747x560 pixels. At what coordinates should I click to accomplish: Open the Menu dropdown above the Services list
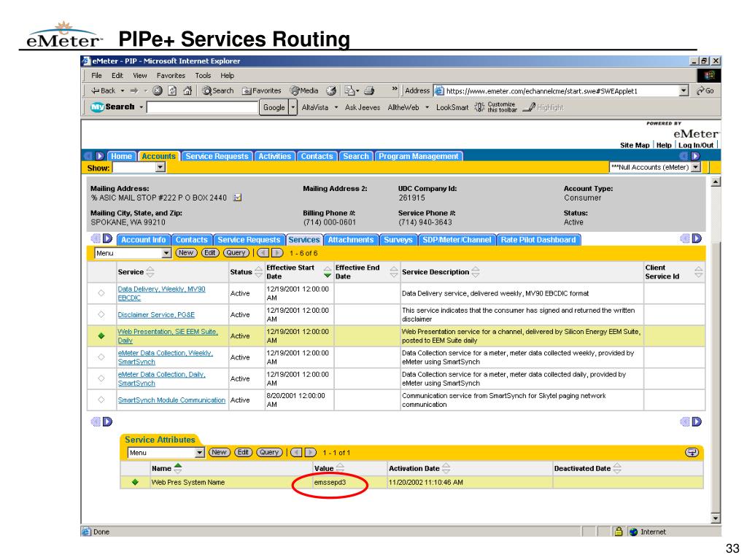166,253
